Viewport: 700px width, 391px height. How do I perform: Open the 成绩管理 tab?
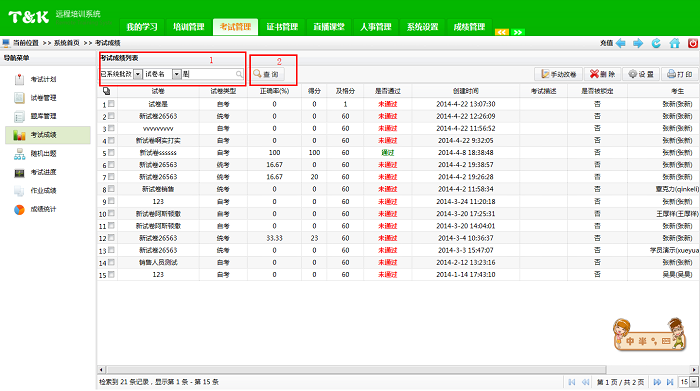tap(469, 27)
